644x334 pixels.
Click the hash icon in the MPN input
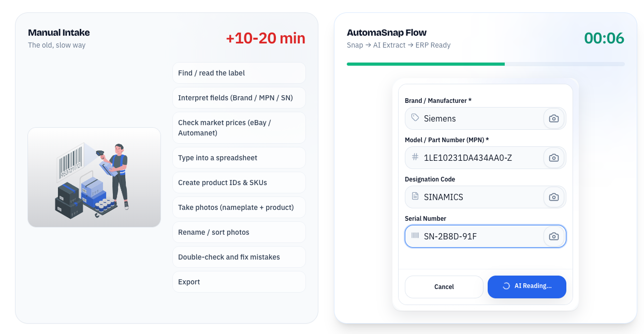coord(414,157)
